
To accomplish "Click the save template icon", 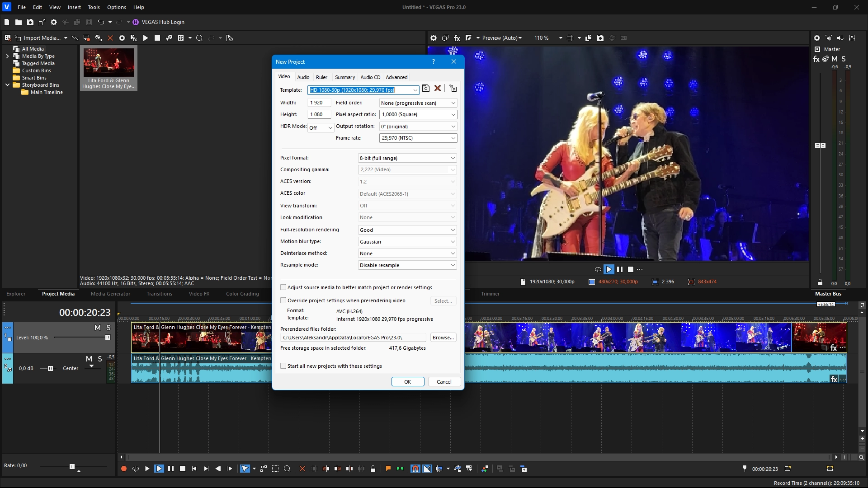I will pyautogui.click(x=426, y=89).
